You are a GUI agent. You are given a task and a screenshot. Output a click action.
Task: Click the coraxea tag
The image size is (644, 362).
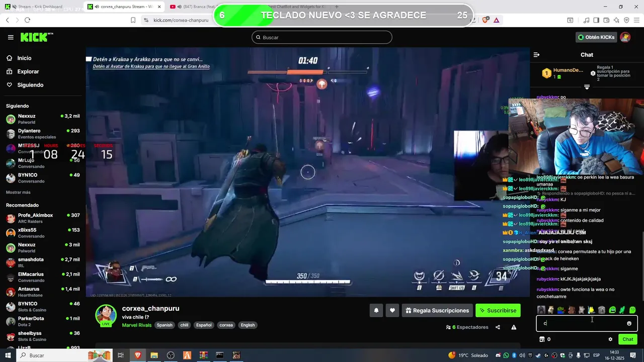click(x=226, y=325)
